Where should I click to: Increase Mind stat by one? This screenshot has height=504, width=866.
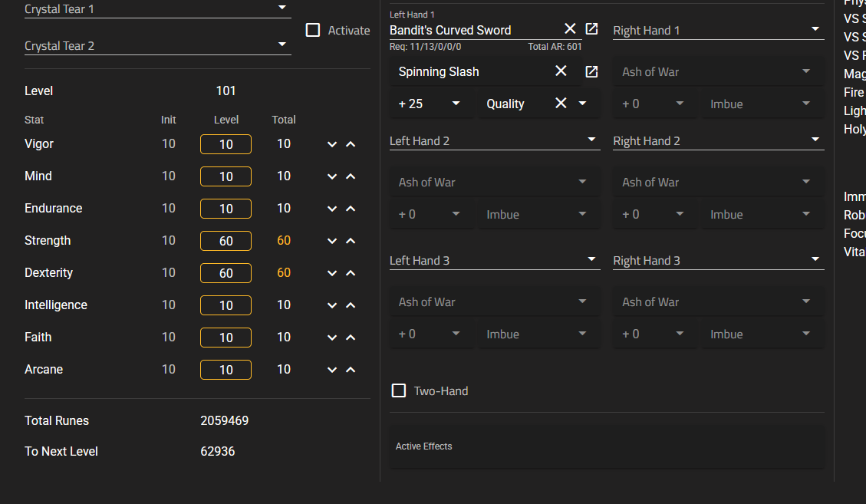tap(351, 176)
